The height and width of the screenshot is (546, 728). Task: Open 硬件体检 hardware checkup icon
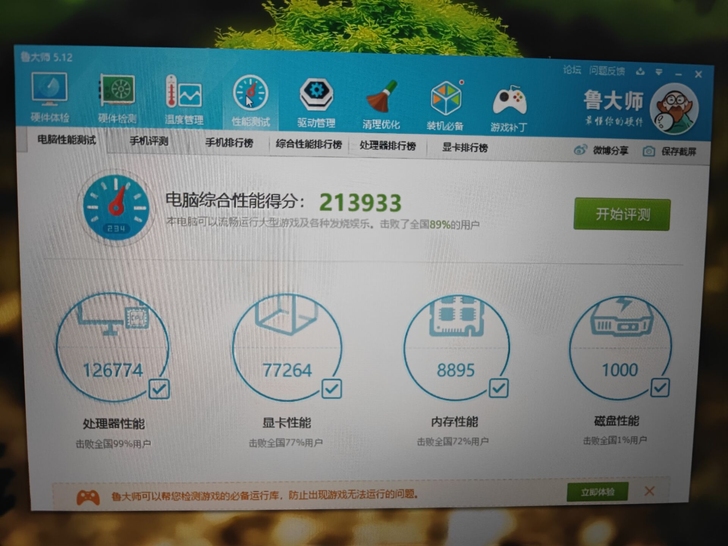[49, 96]
